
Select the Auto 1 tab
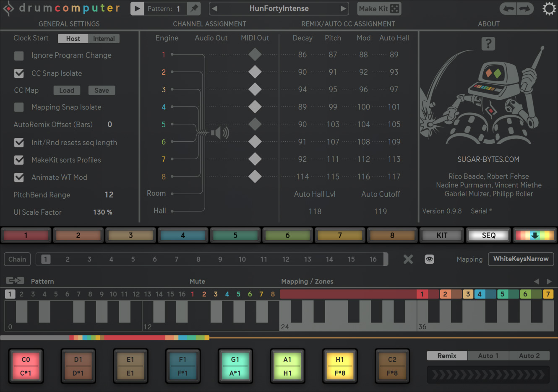pos(488,356)
